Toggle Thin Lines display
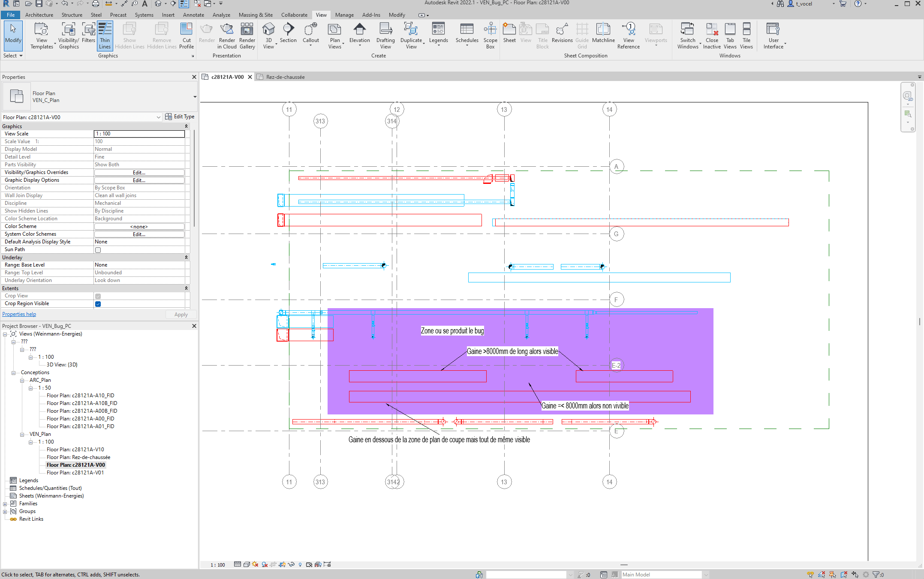This screenshot has width=924, height=579. (105, 36)
